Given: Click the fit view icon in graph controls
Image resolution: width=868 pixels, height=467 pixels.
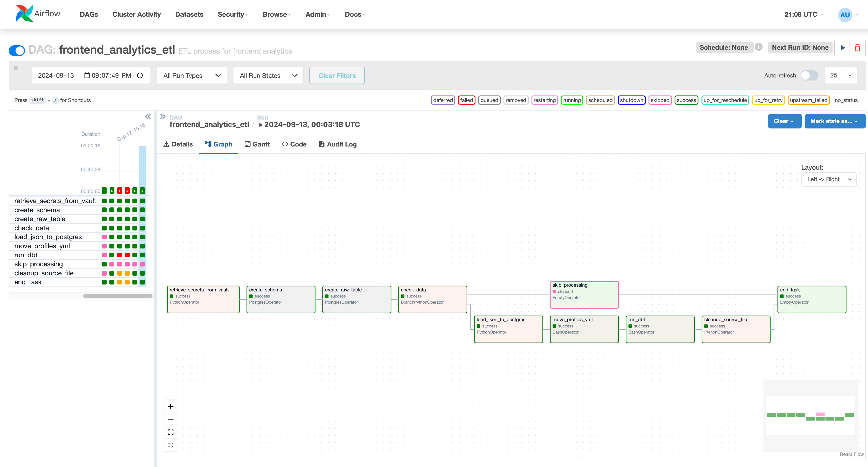Looking at the screenshot, I should click(x=170, y=432).
